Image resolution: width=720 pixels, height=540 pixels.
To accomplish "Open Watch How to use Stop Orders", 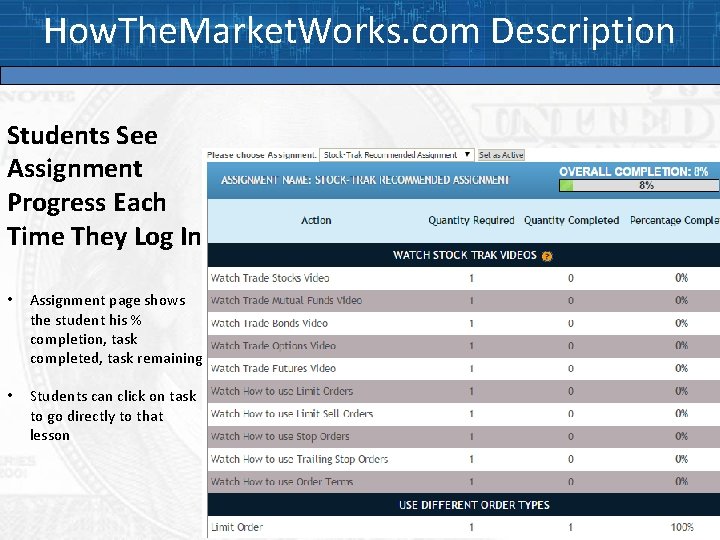I will 280,436.
